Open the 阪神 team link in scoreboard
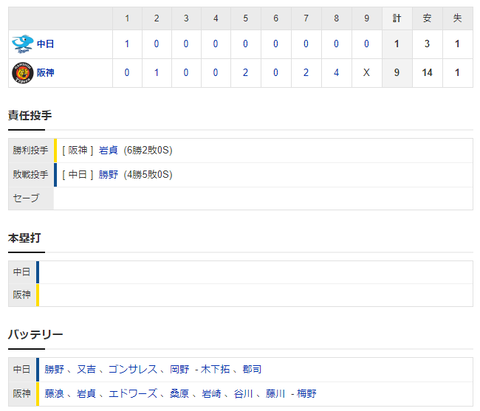Screen dimensions: 480x411 pyautogui.click(x=45, y=73)
